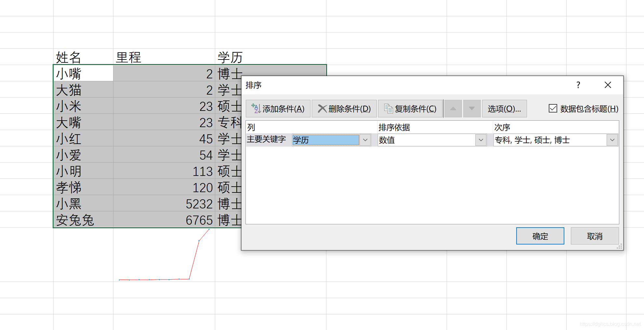Open the 次序 order dropdown
Viewport: 644px width, 330px height.
612,140
